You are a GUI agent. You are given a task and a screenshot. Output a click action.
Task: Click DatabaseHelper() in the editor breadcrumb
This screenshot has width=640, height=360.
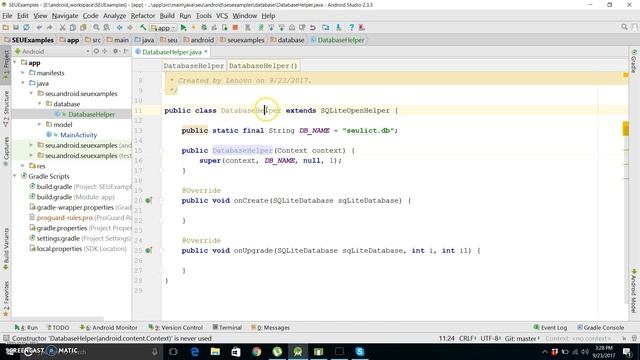263,66
